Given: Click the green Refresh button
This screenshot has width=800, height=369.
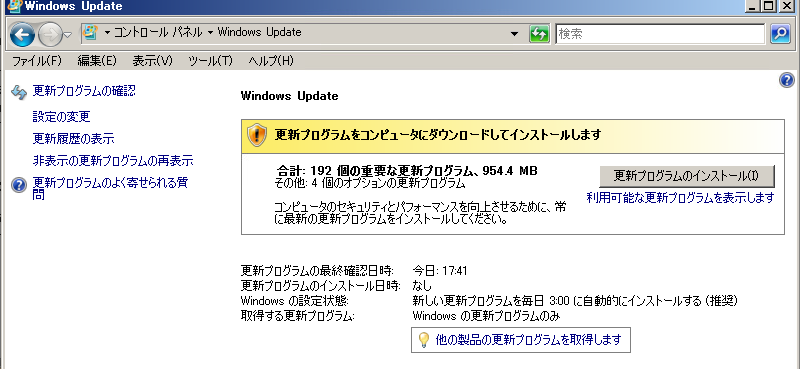Looking at the screenshot, I should [538, 34].
